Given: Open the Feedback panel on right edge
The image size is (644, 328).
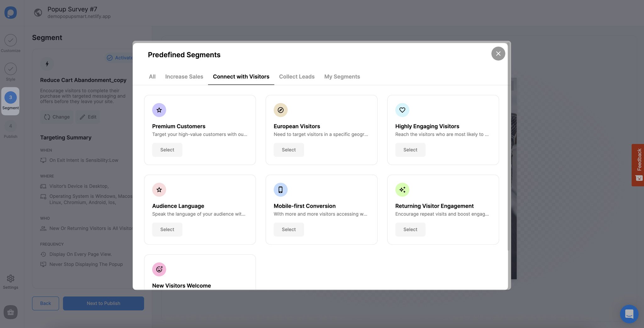Looking at the screenshot, I should [639, 165].
